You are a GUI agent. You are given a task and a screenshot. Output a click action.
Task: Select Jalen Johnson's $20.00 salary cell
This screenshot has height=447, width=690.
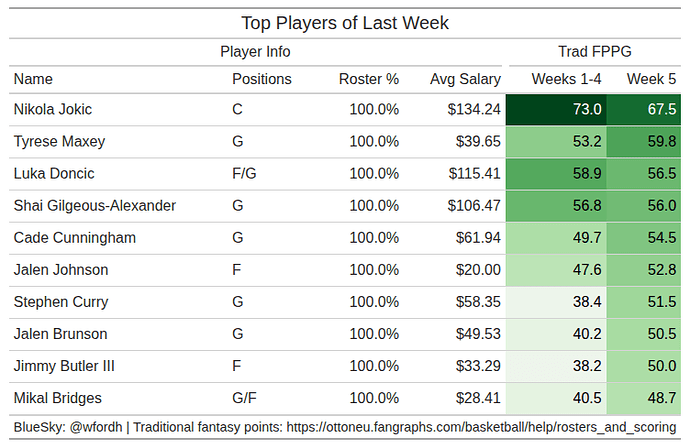[x=476, y=270]
